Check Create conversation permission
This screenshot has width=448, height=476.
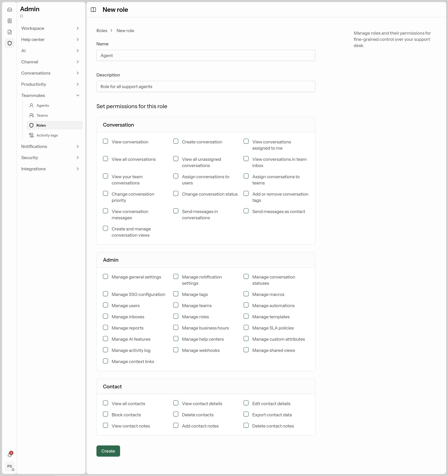pyautogui.click(x=176, y=141)
